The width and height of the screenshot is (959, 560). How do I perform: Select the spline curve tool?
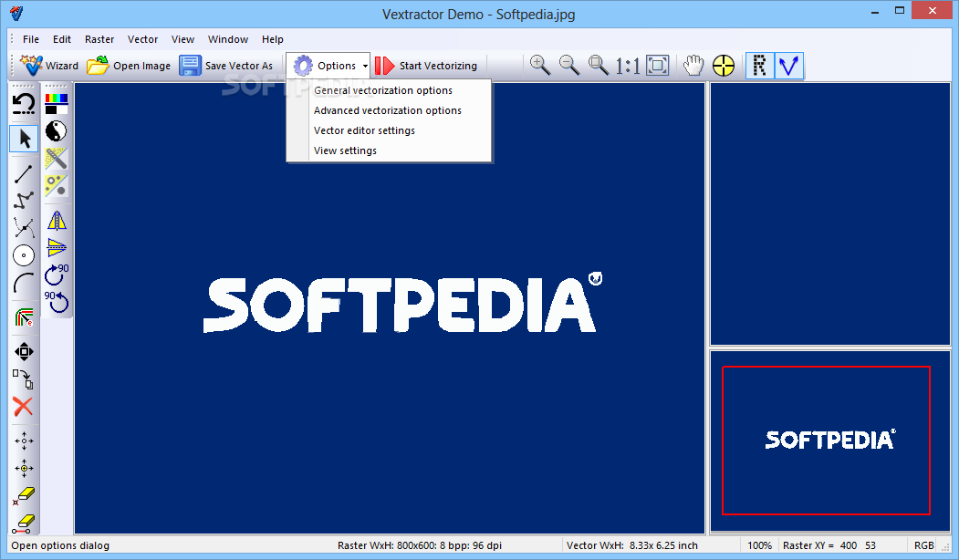[24, 228]
